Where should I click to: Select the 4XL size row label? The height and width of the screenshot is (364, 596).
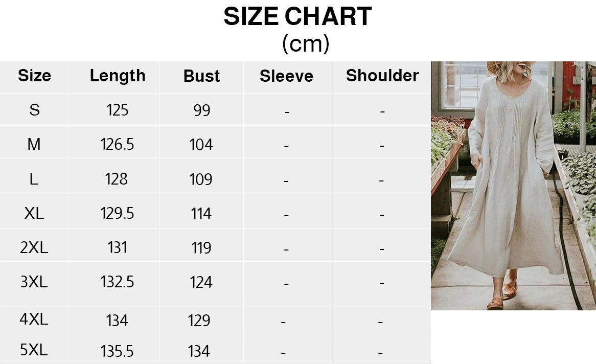(x=34, y=320)
